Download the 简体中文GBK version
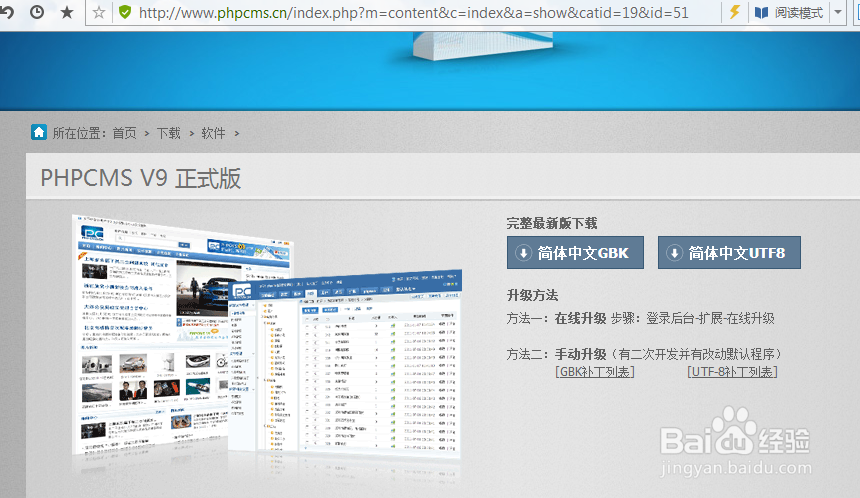 575,253
